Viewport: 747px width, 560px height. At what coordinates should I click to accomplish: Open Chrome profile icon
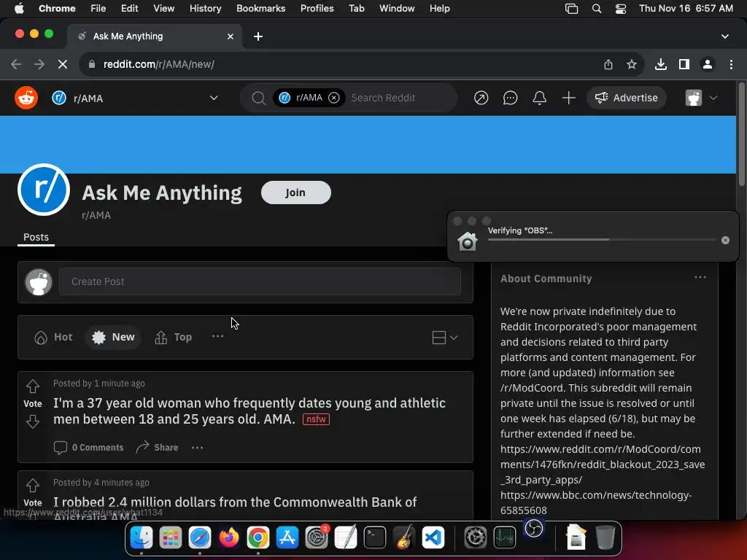click(x=708, y=64)
